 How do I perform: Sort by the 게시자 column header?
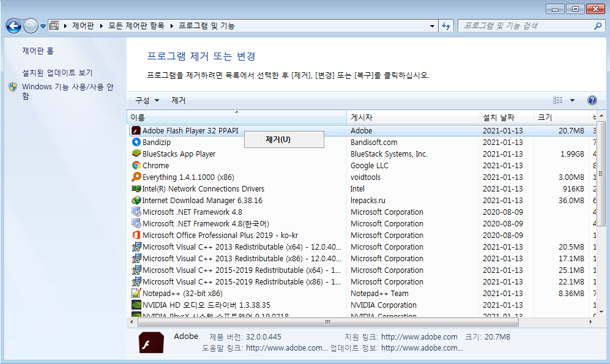pos(412,117)
